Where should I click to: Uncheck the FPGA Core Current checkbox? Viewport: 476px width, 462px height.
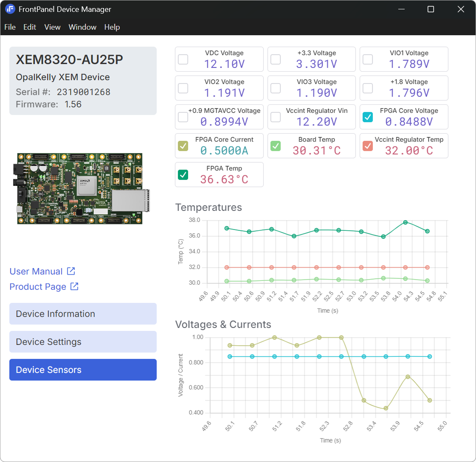[x=183, y=146]
